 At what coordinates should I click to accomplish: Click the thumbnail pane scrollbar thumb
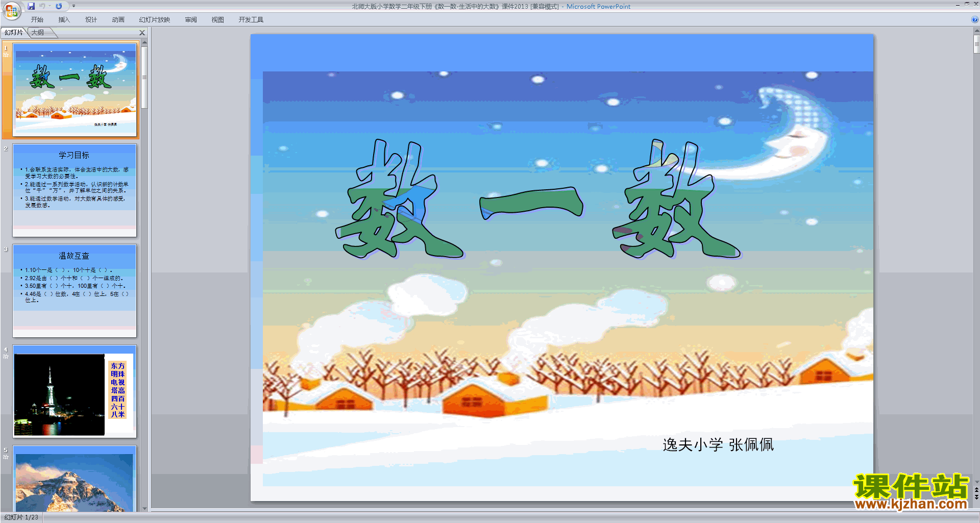coord(144,78)
